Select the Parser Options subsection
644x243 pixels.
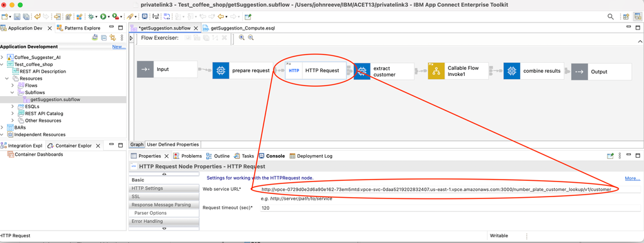(164, 213)
